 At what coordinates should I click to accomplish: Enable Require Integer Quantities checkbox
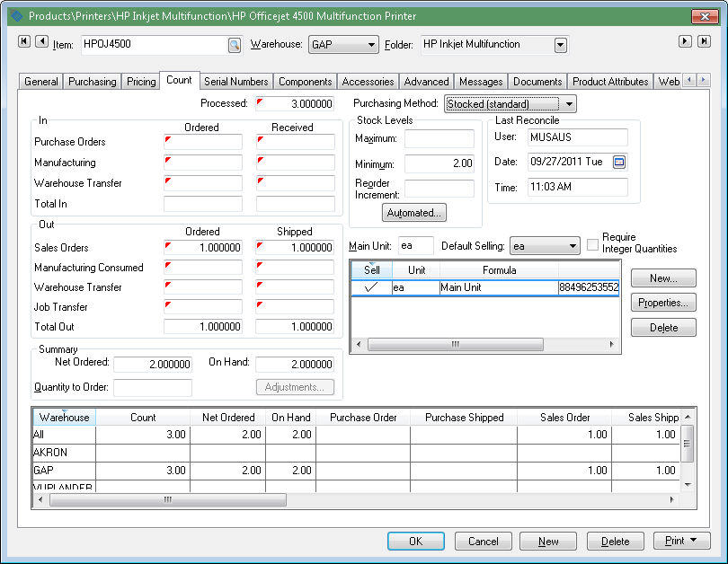[592, 243]
